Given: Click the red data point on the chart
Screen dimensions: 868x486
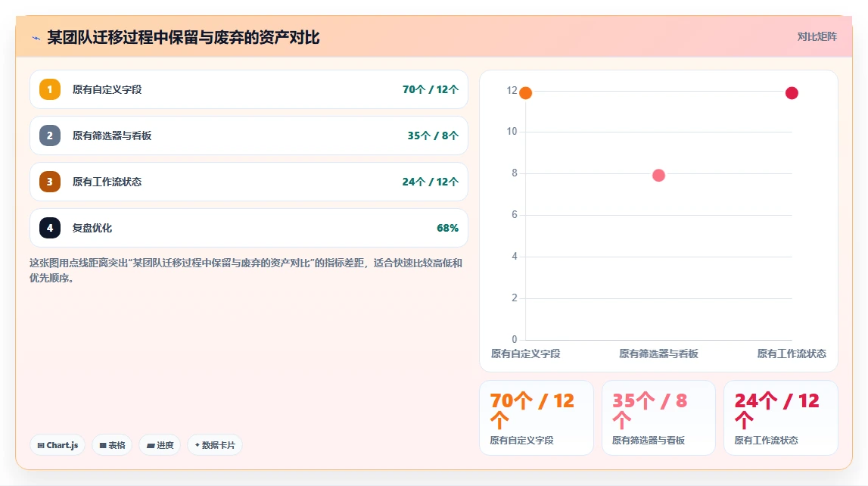Looking at the screenshot, I should (792, 93).
